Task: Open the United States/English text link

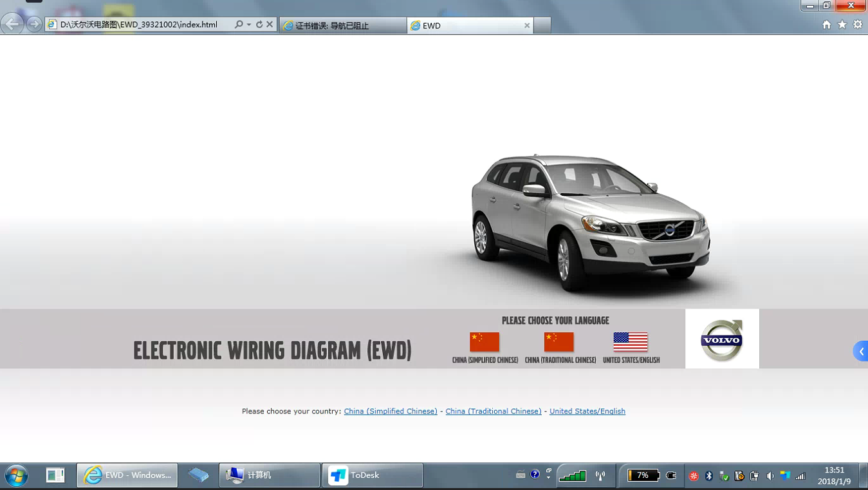Action: click(x=587, y=411)
